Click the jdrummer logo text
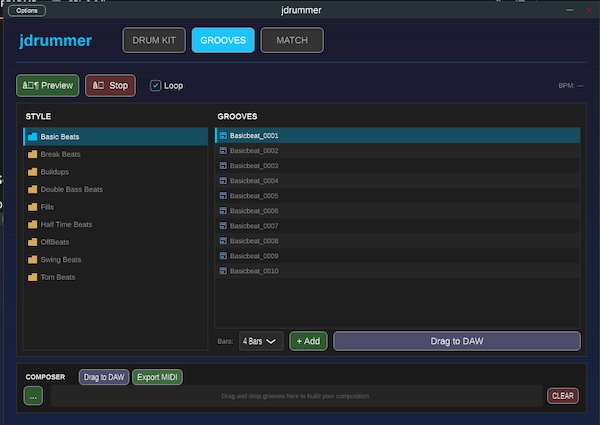Image resolution: width=600 pixels, height=425 pixels. tap(55, 41)
